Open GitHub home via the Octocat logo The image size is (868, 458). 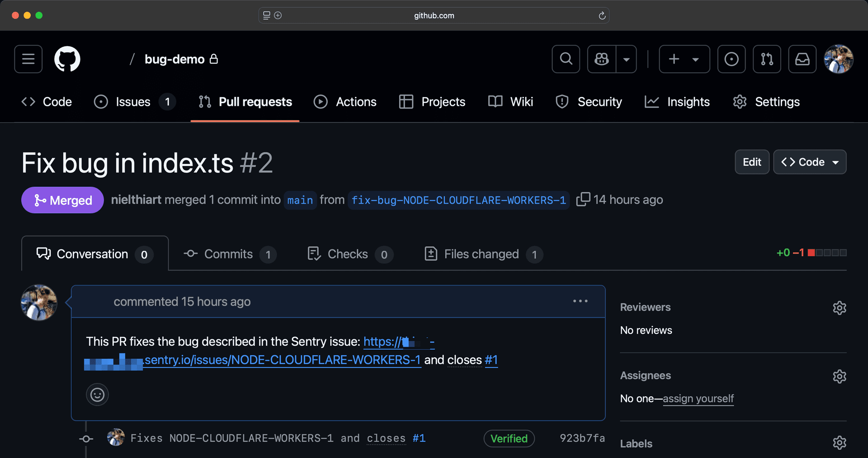(x=67, y=59)
